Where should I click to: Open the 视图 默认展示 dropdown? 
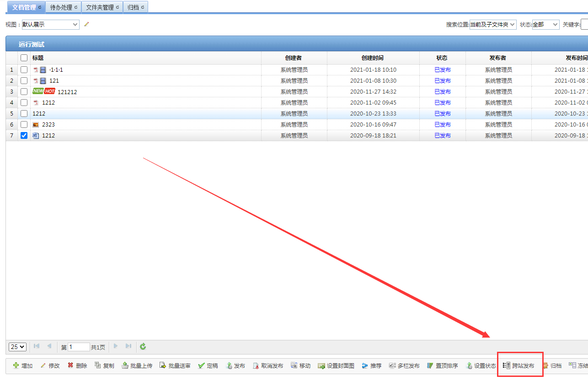click(x=50, y=25)
